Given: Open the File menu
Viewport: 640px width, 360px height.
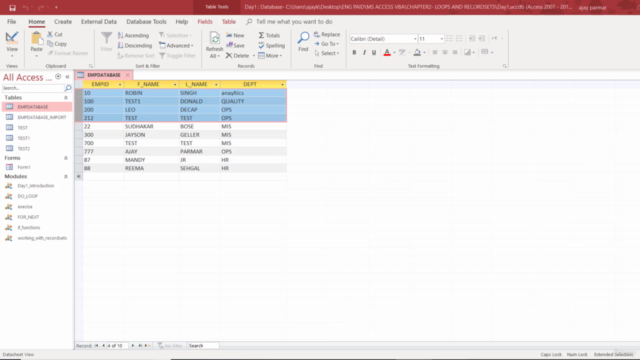Looking at the screenshot, I should pyautogui.click(x=11, y=22).
